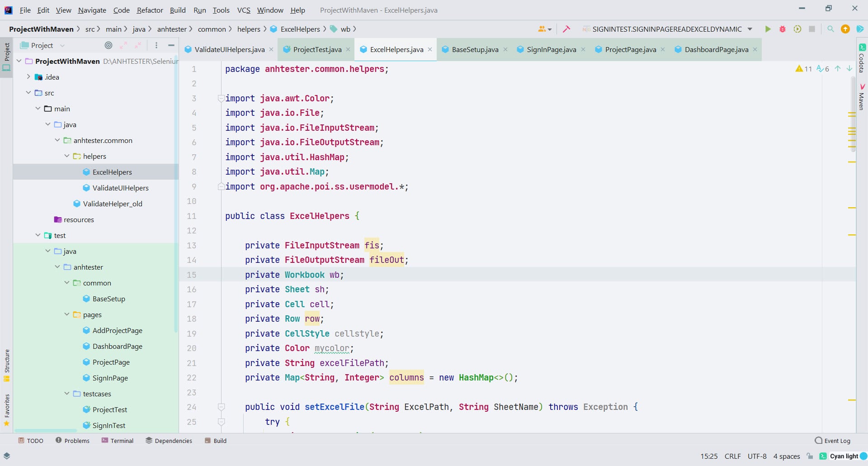
Task: Open the Refactor menu
Action: (x=150, y=10)
